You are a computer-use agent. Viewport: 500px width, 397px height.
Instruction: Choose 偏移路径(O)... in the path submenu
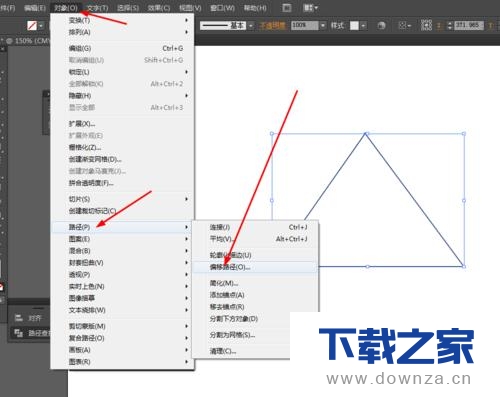(255, 267)
